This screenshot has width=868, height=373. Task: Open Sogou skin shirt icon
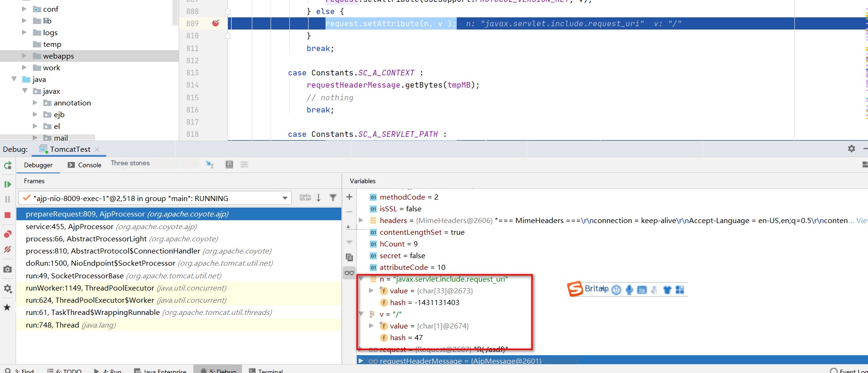pyautogui.click(x=667, y=290)
